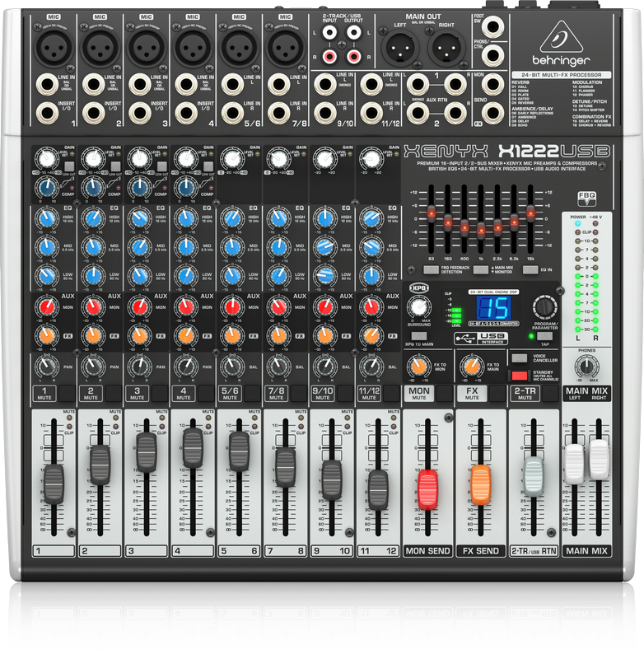
Task: Click the 2-TR/USB RTN fader
Action: pos(534,477)
